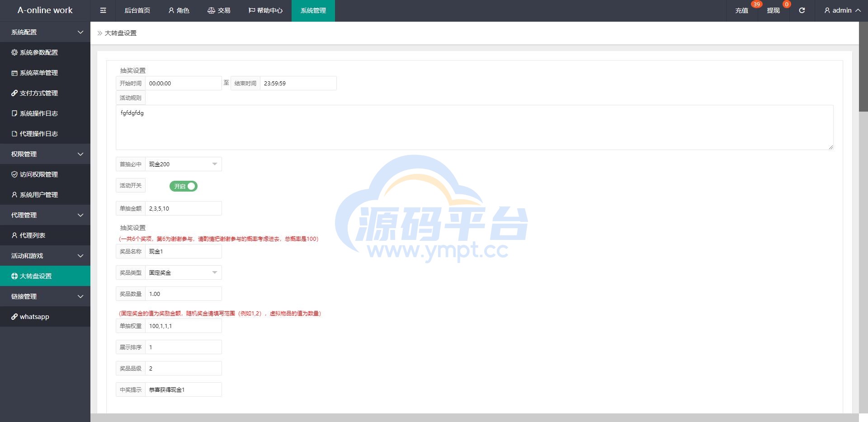Click the sidebar collapse hamburger icon
868x422 pixels.
coord(103,10)
